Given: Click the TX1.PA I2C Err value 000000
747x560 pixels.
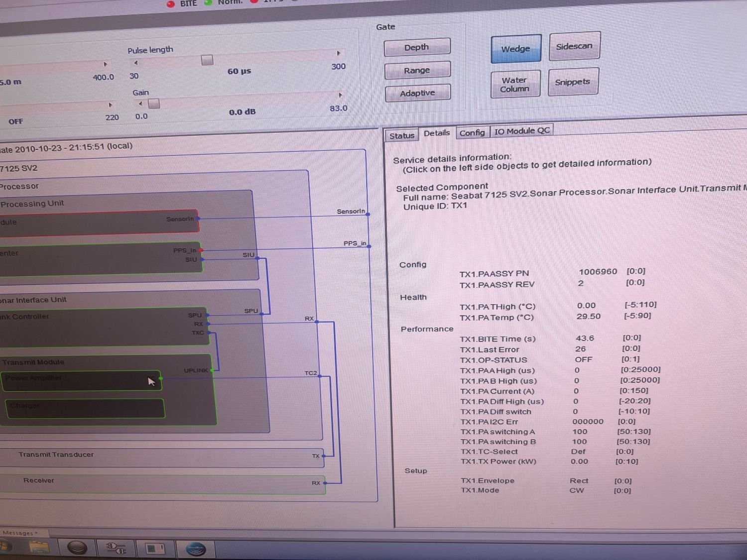Looking at the screenshot, I should pyautogui.click(x=588, y=422).
